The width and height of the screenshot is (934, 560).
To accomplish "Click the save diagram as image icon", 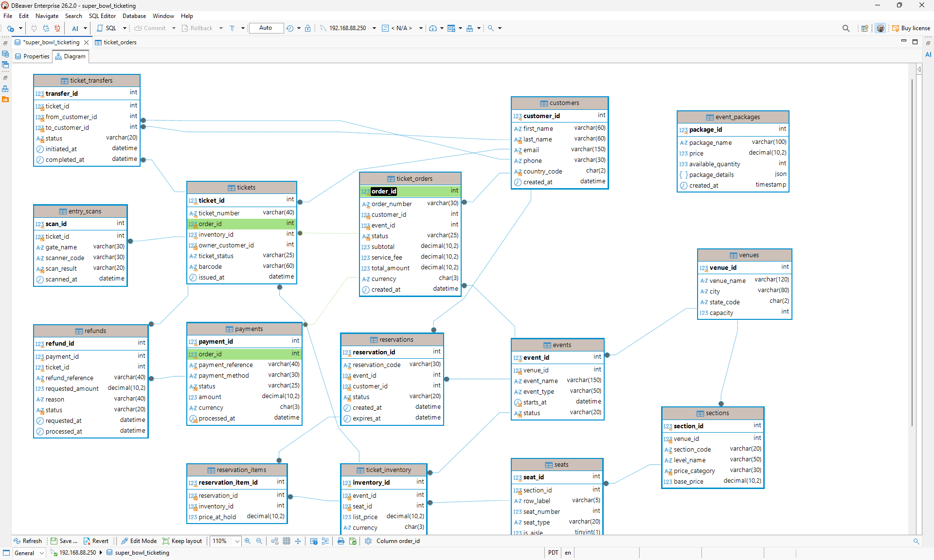I will 353,541.
